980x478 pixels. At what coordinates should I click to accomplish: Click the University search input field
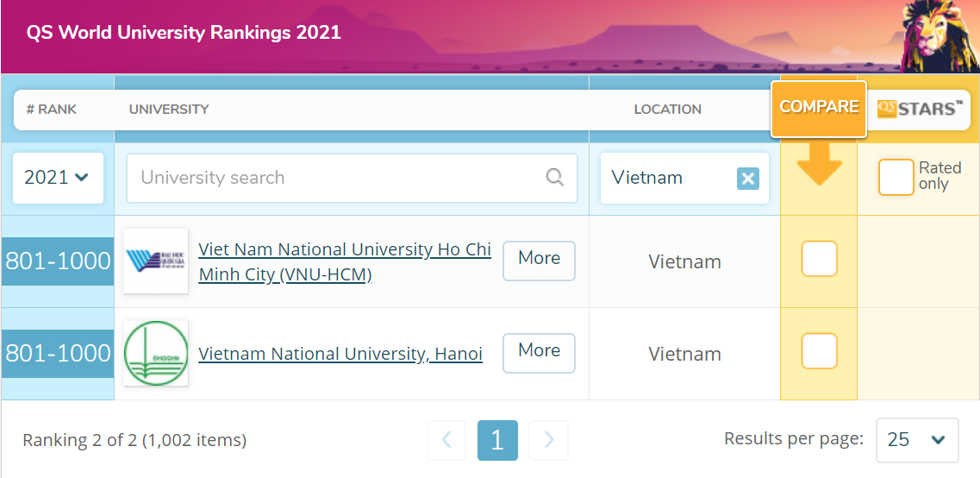coord(336,178)
